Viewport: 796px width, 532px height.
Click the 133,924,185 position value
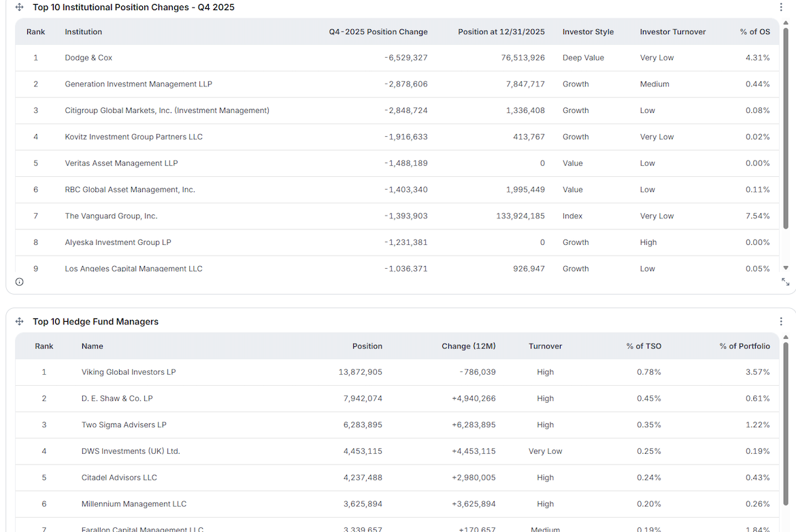[x=520, y=216]
